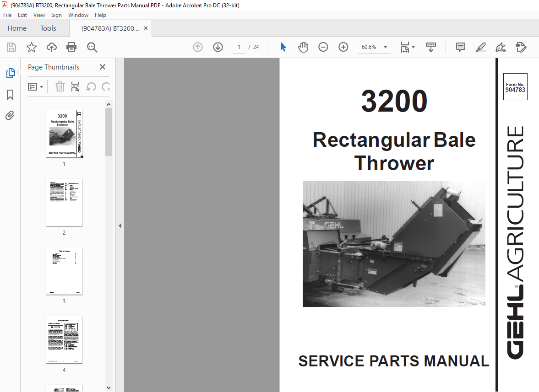Click the page number input field
The image size is (539, 392).
[x=239, y=47]
